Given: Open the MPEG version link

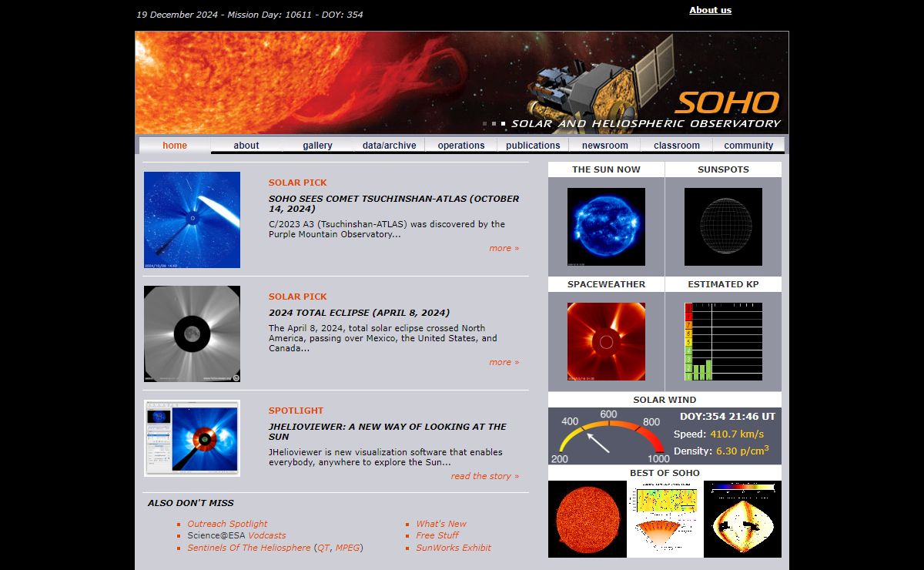Looking at the screenshot, I should pos(347,548).
